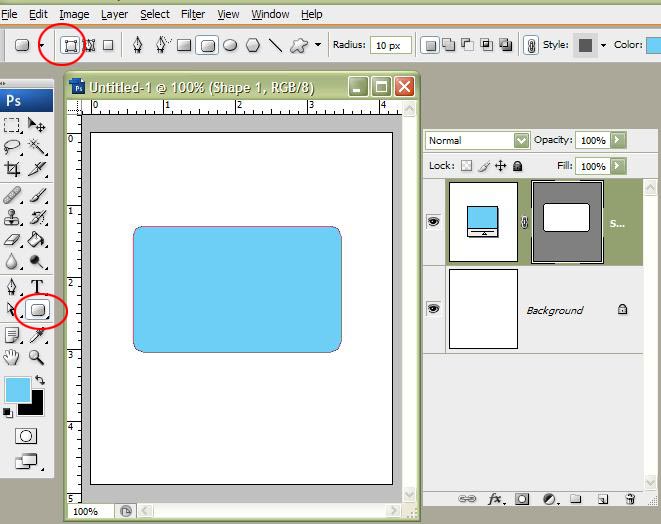Select the Lasso tool
This screenshot has width=661, height=524.
[13, 148]
